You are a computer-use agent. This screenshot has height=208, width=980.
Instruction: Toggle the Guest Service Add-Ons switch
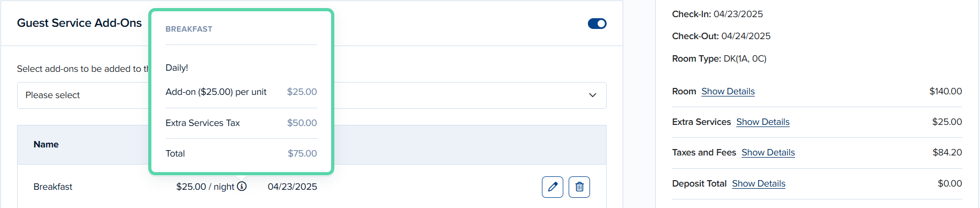(x=597, y=24)
